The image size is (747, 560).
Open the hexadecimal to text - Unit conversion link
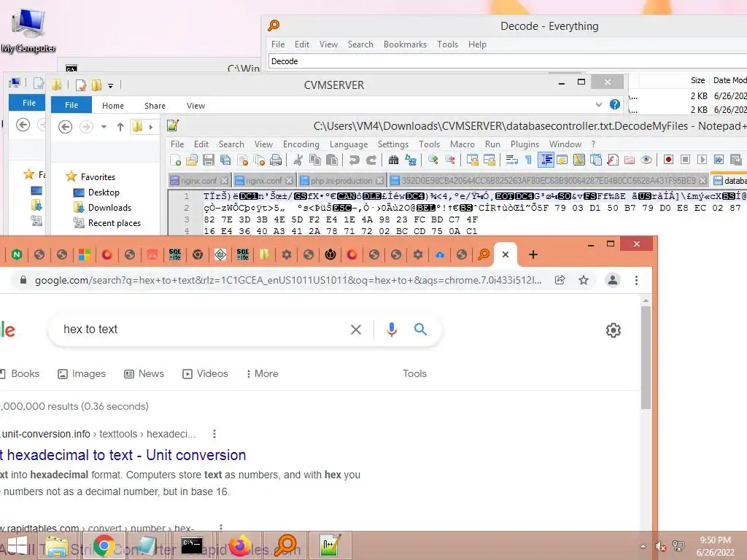point(123,455)
